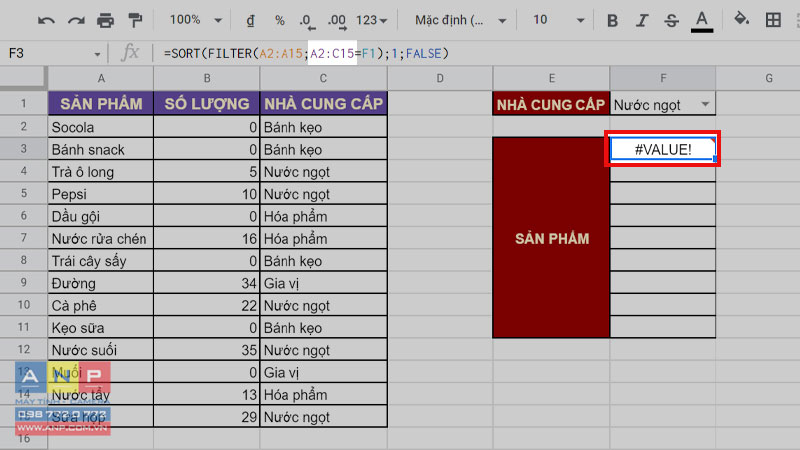Open the Name box dropdown arrow

(97, 54)
